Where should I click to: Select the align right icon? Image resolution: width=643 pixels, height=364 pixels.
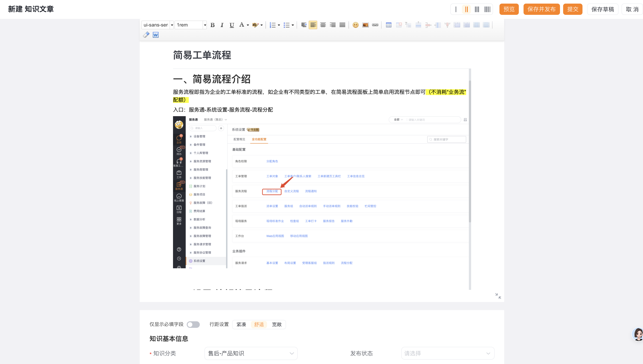[x=333, y=25]
